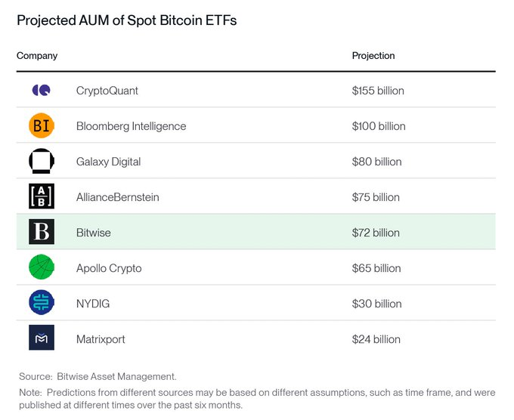This screenshot has width=514, height=420.
Task: Click the orange Bloomberg Intelligence BI logo
Action: [42, 126]
